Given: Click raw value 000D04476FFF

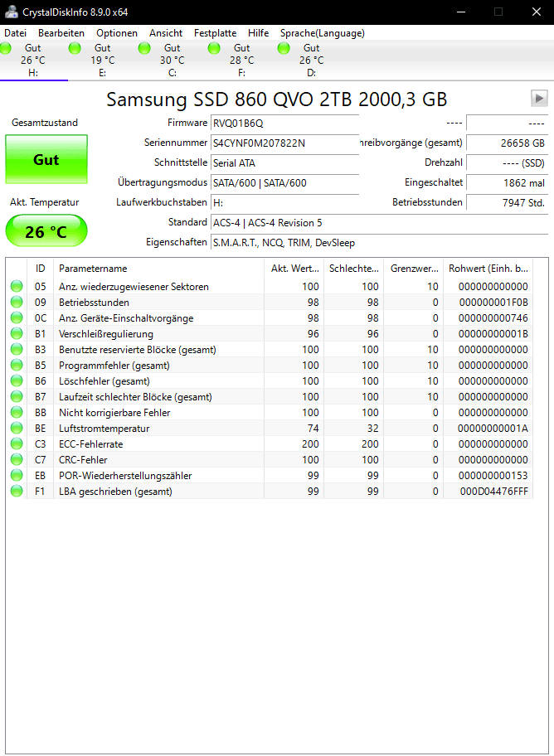Looking at the screenshot, I should (494, 492).
